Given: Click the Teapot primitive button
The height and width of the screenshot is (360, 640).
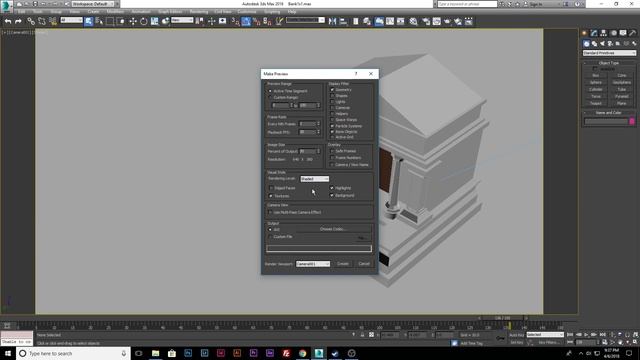Looking at the screenshot, I should [x=596, y=103].
